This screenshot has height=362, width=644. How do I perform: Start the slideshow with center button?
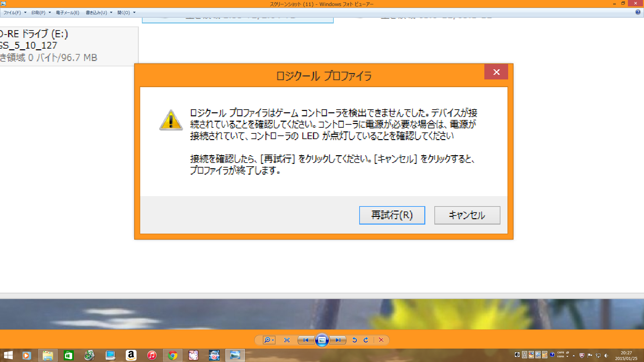click(x=322, y=340)
